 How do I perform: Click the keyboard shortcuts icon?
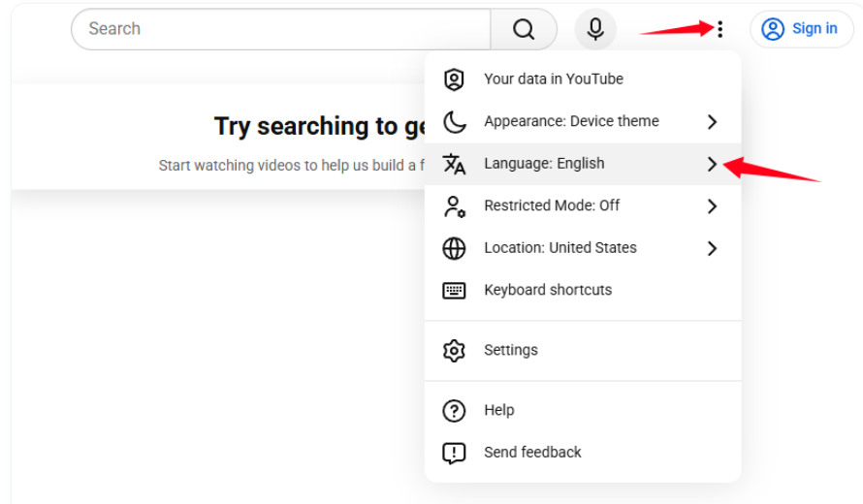point(454,291)
